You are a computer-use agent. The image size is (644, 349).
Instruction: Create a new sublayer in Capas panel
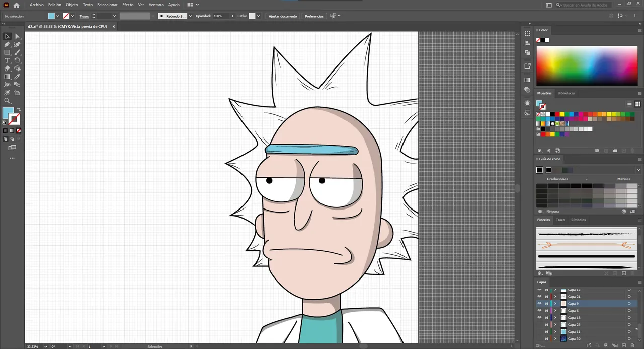615,345
